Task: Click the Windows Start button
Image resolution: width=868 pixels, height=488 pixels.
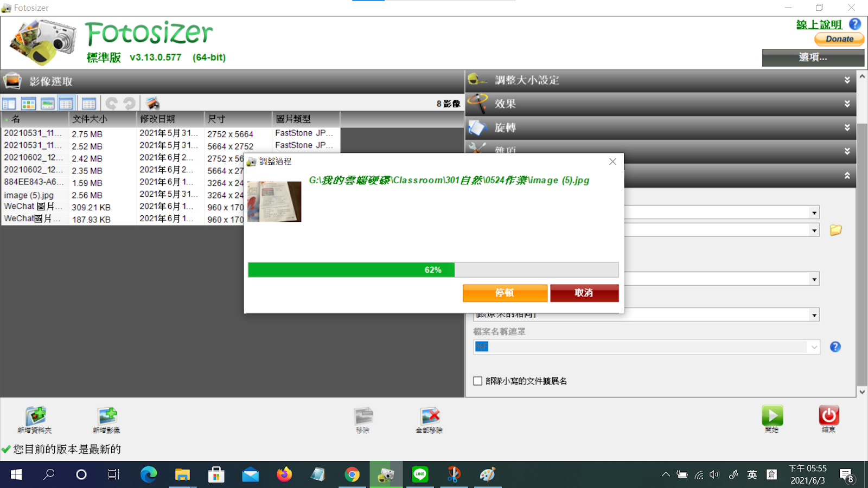Action: pos(16,475)
